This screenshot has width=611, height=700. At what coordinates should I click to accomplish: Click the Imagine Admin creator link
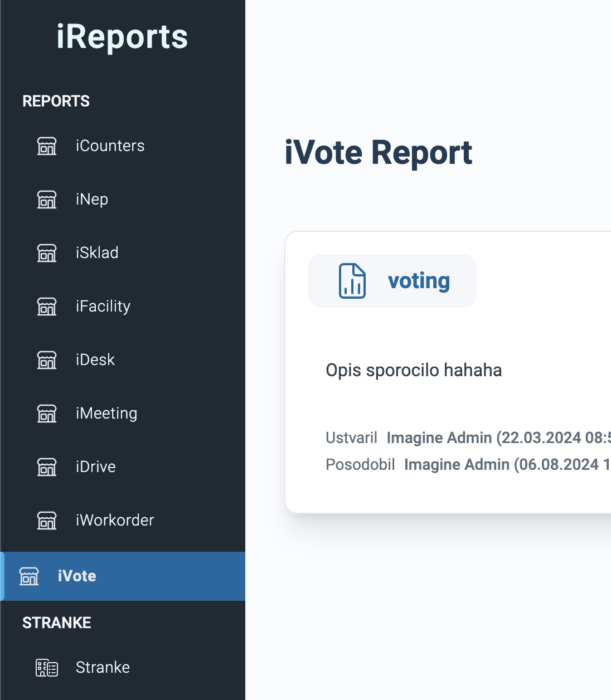tap(439, 438)
